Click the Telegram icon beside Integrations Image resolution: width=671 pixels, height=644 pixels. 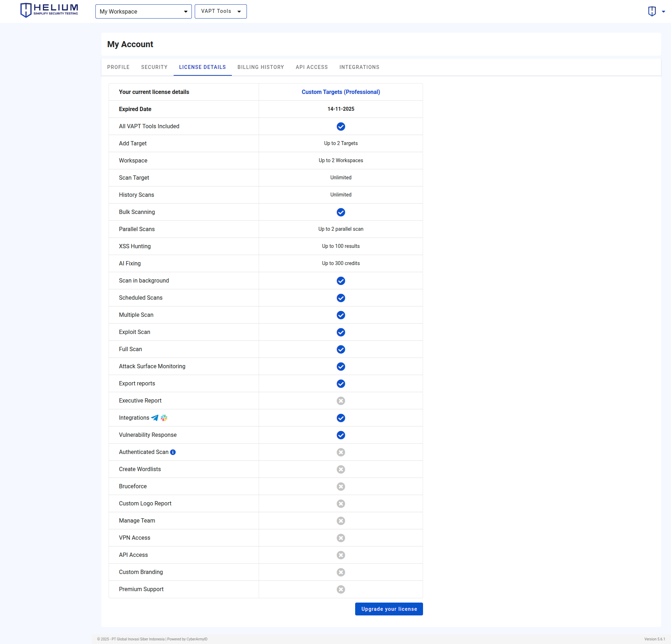(x=155, y=418)
